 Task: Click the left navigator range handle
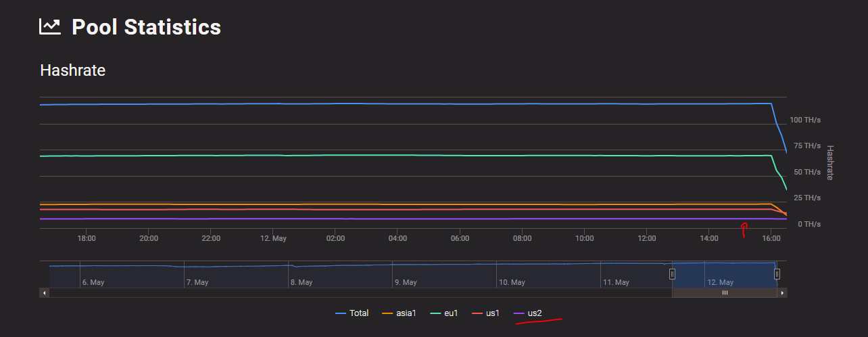pos(672,274)
